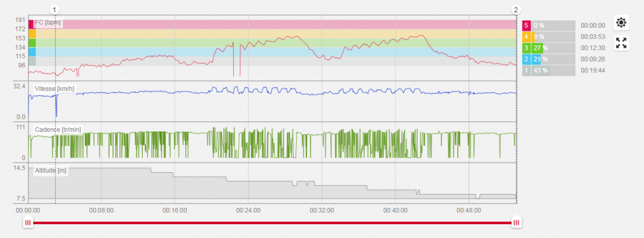Select heart rate zone 5 row
644x238 pixels.
point(548,26)
